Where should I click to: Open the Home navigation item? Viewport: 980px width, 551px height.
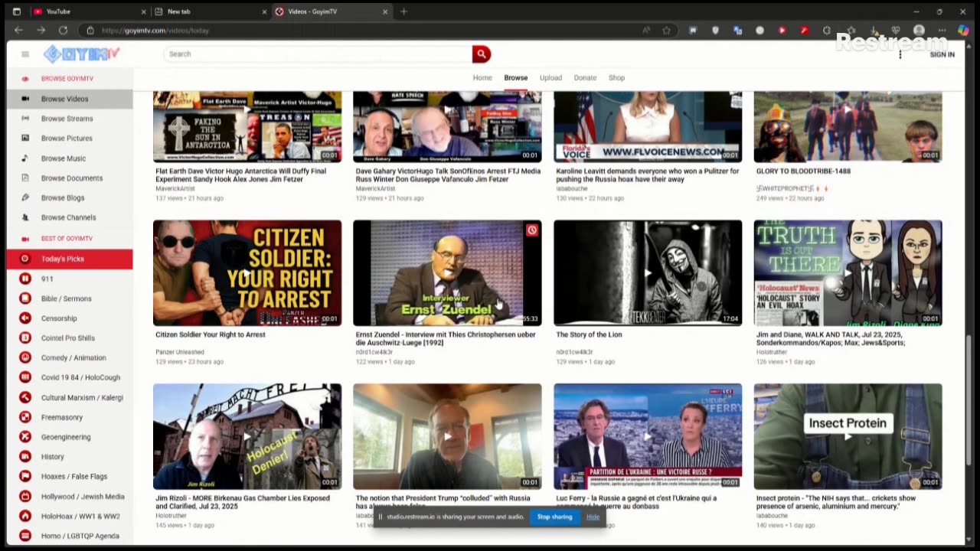pos(482,78)
